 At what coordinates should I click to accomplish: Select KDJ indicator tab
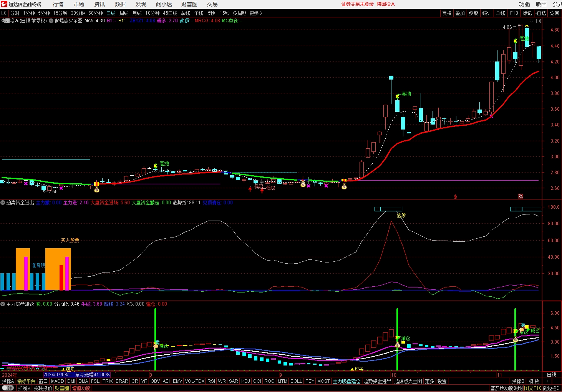245,381
